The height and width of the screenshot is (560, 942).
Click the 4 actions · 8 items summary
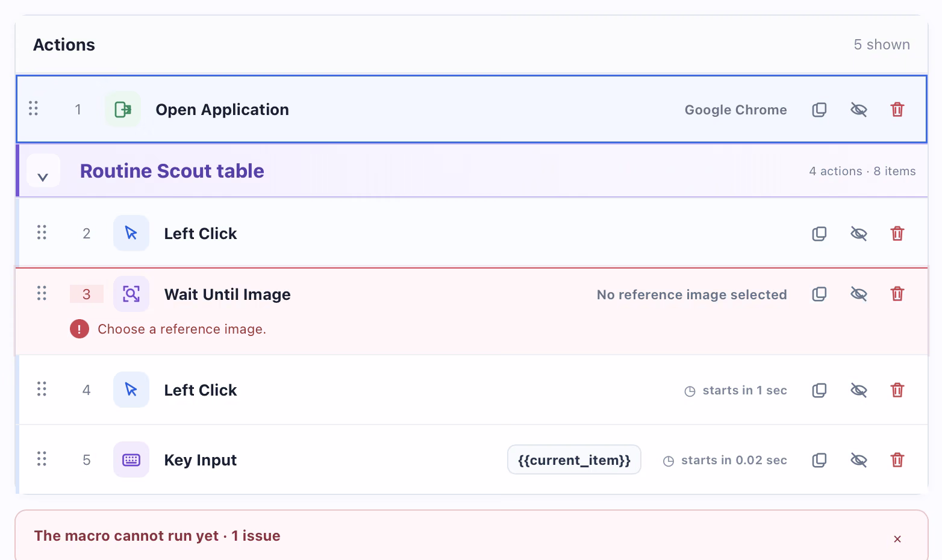click(x=862, y=171)
